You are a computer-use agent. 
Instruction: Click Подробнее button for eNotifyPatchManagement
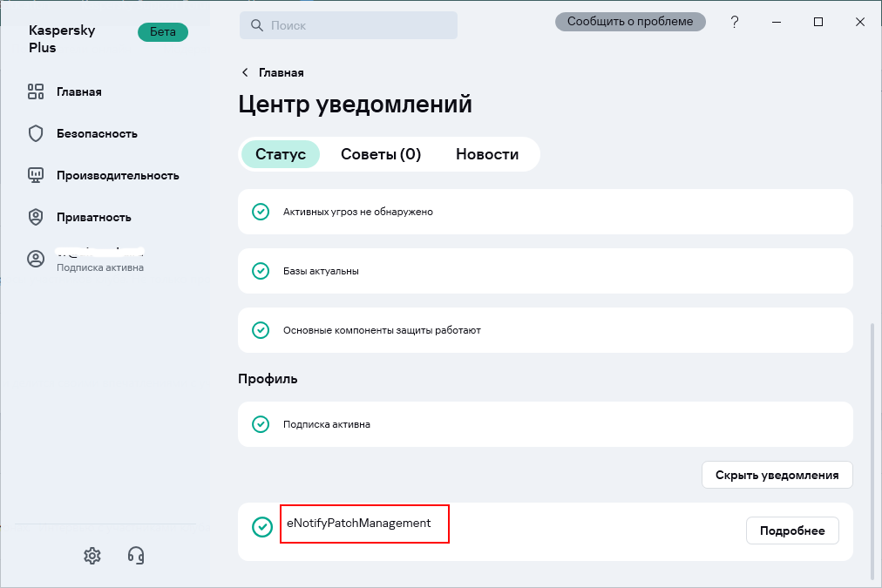[792, 531]
